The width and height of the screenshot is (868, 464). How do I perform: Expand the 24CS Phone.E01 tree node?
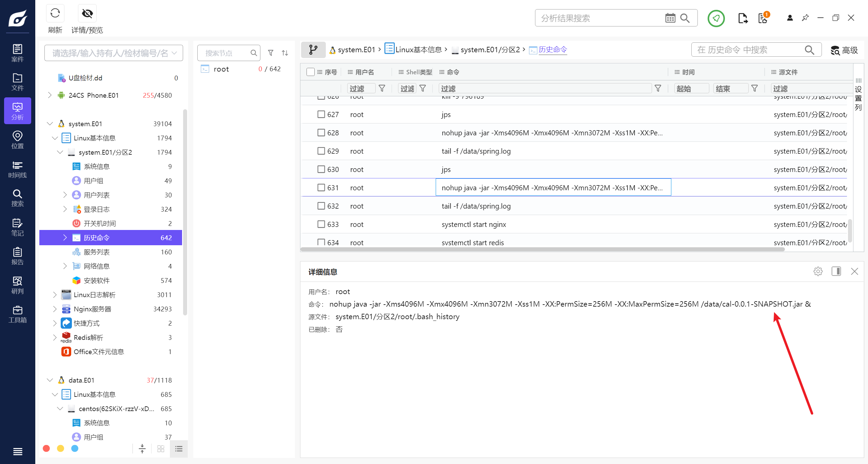tap(50, 95)
